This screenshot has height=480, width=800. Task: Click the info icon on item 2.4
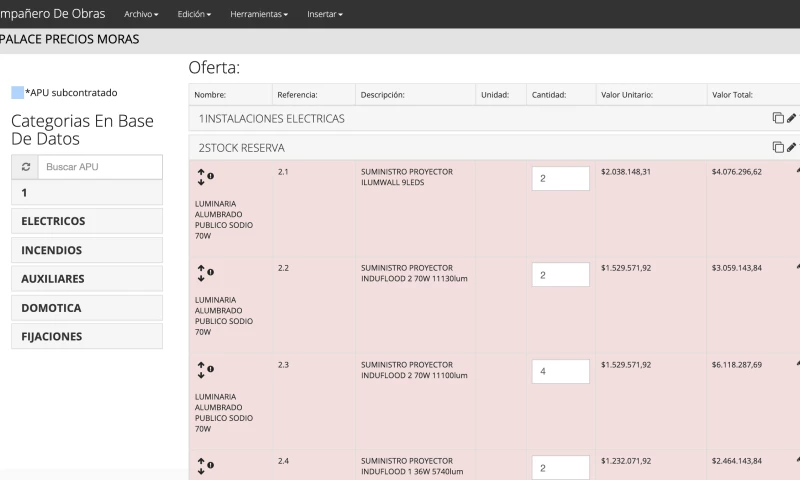[210, 465]
